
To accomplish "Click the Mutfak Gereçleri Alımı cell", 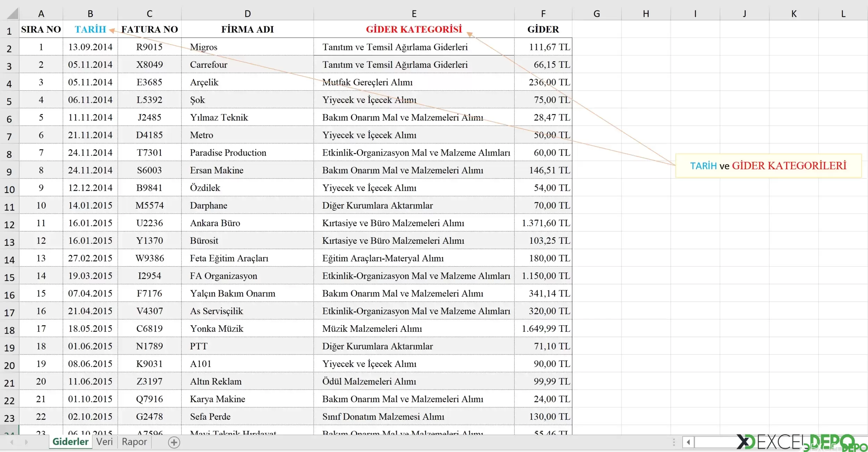I will (x=414, y=82).
